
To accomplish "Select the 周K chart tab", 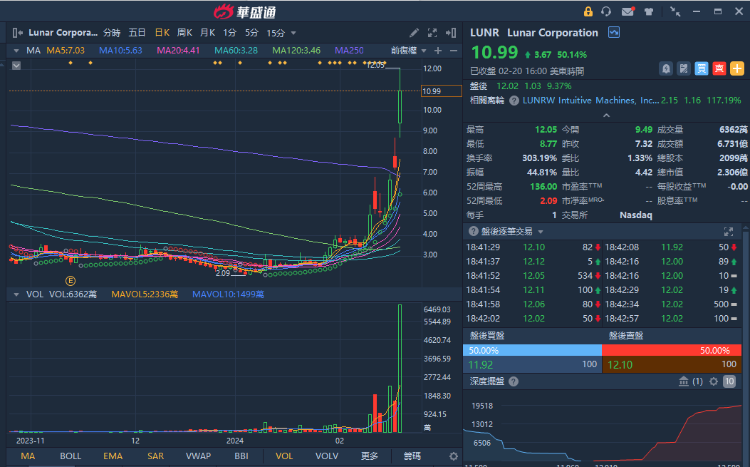I will pos(185,33).
